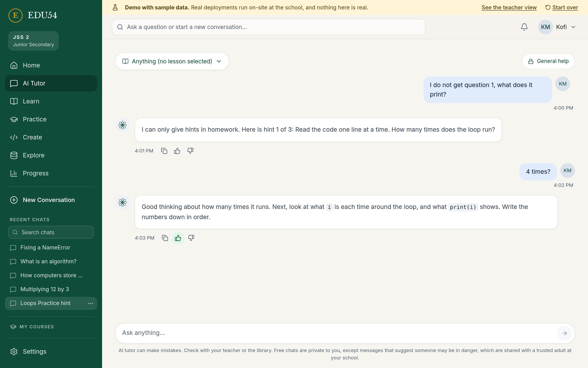Focus the Search chats field

click(x=51, y=232)
